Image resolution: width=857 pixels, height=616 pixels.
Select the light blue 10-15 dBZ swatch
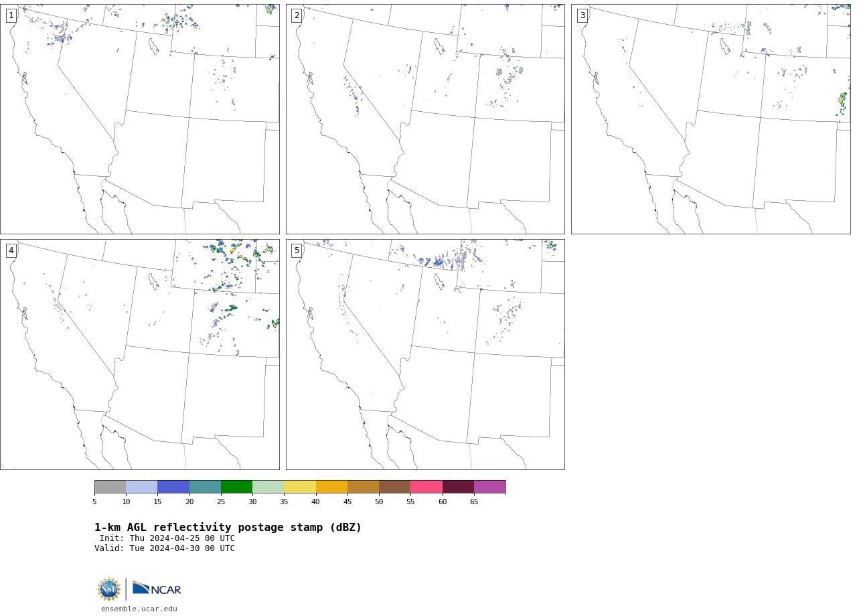(x=142, y=487)
